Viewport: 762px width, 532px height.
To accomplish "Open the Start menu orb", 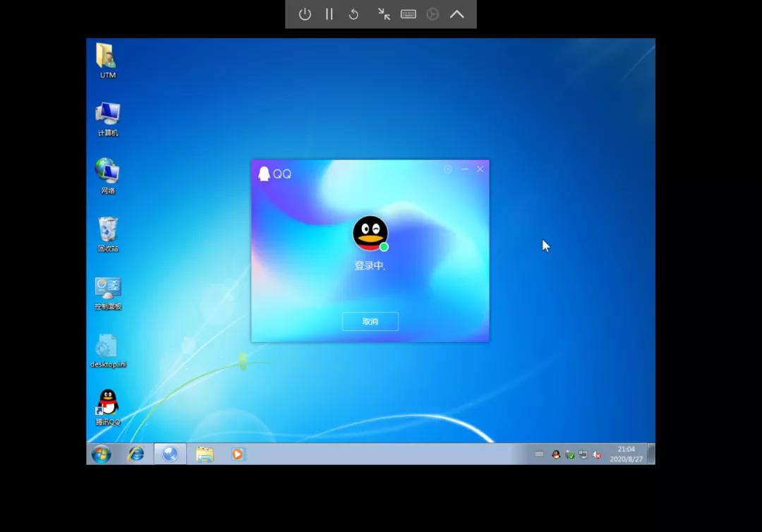I will coord(101,454).
